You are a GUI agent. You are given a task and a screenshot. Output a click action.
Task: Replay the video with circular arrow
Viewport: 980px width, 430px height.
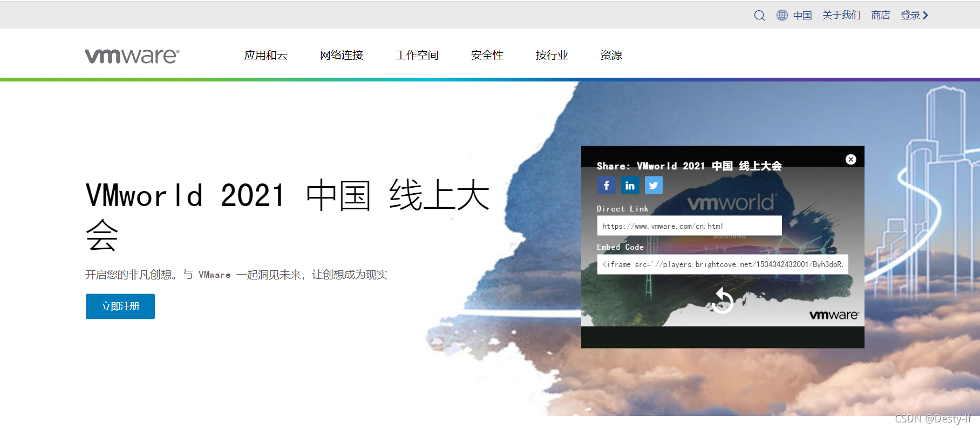[x=722, y=300]
